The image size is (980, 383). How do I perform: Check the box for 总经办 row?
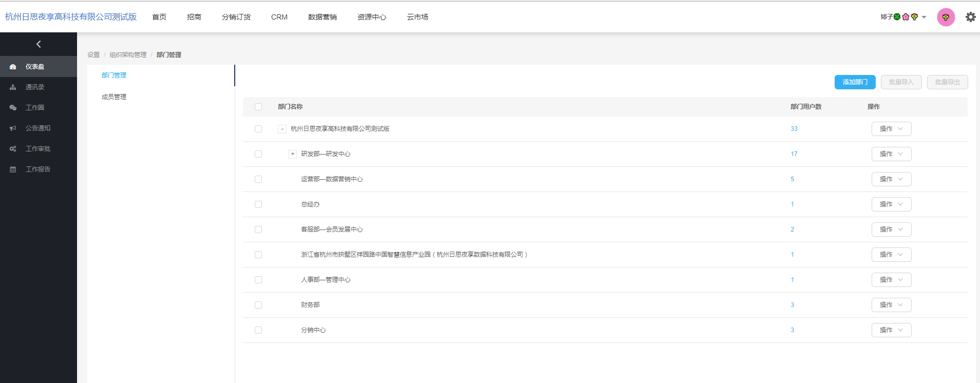[x=258, y=204]
